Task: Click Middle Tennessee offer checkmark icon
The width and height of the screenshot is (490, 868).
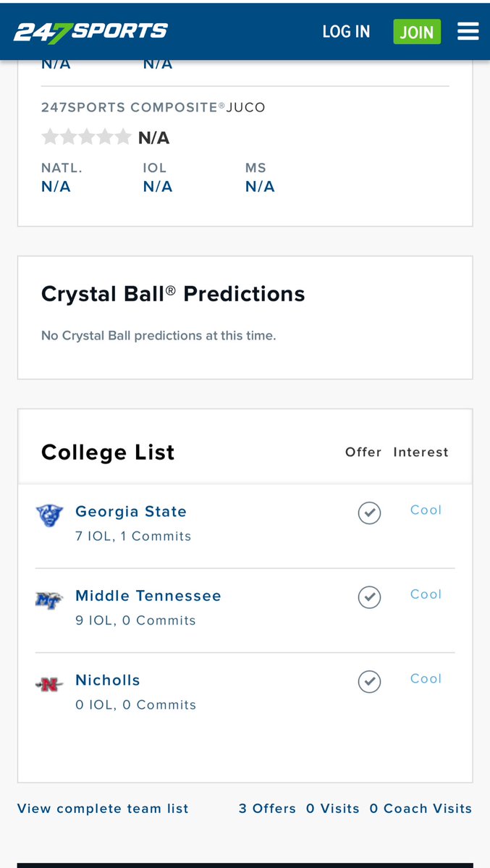Action: [369, 597]
